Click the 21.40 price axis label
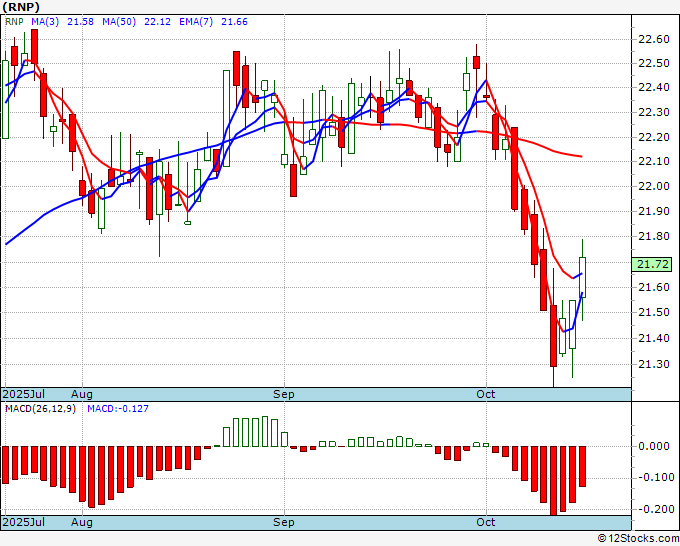 654,338
